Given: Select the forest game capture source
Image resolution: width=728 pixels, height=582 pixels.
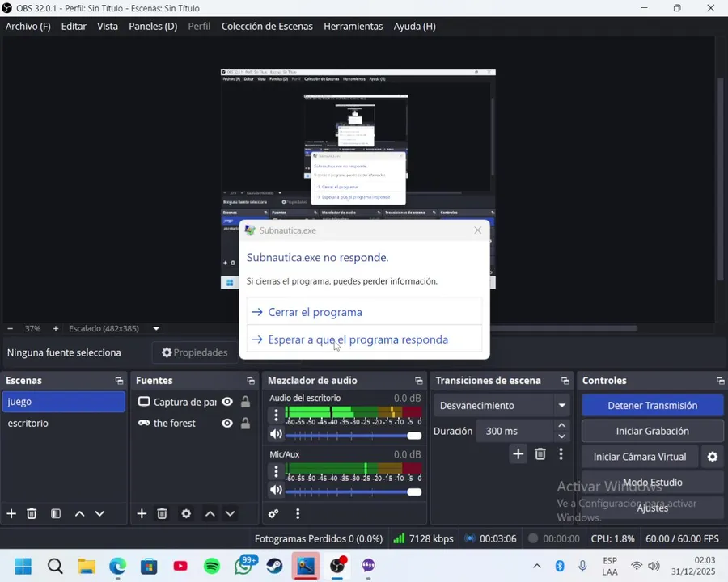Looking at the screenshot, I should tap(167, 424).
